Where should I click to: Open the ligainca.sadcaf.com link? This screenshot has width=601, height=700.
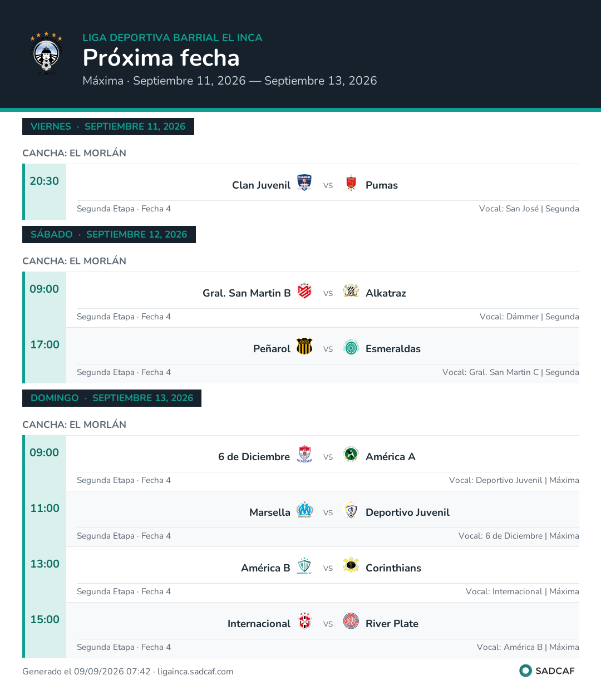pyautogui.click(x=195, y=672)
